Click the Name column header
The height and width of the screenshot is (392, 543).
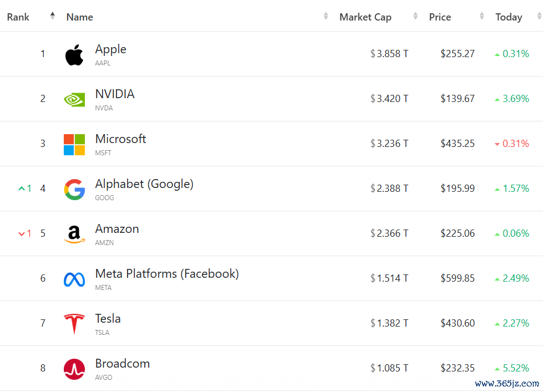(x=80, y=17)
